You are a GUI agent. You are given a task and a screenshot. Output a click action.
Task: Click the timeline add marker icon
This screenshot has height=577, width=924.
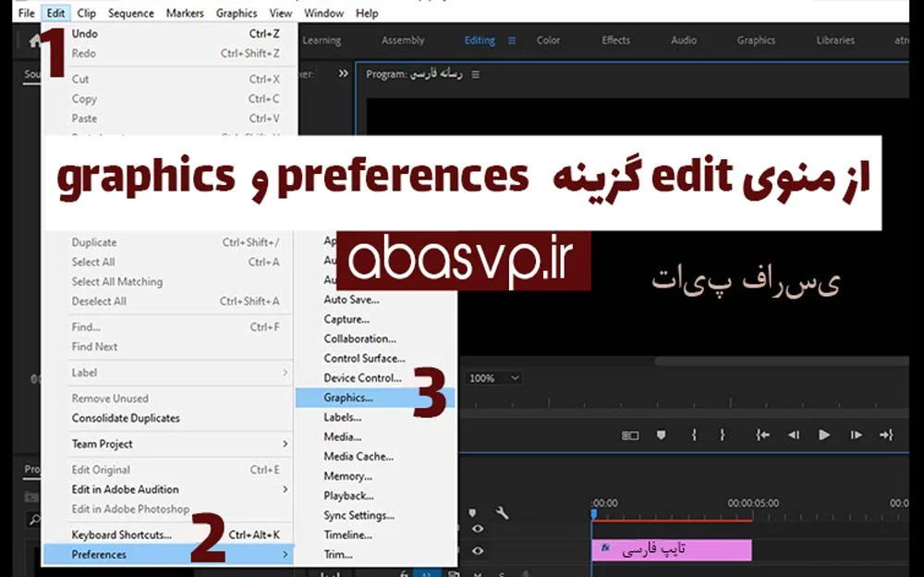click(x=472, y=512)
